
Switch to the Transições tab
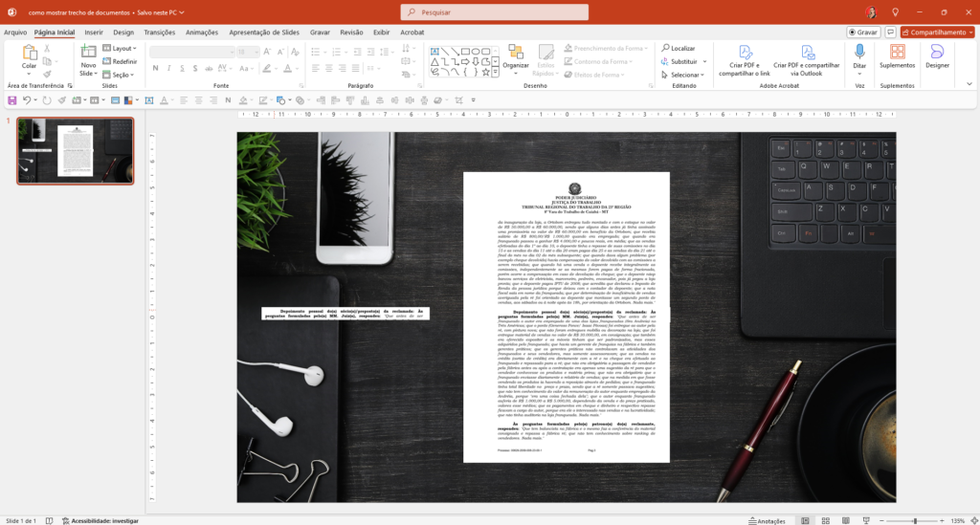click(159, 32)
